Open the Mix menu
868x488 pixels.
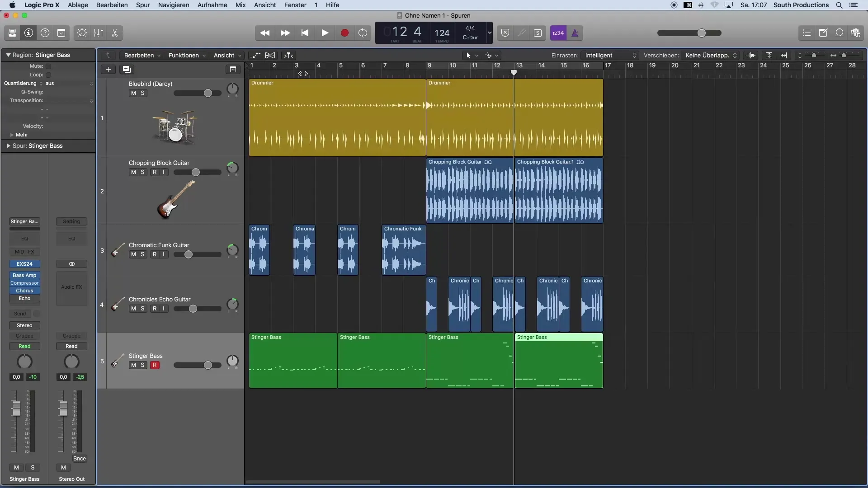[241, 5]
